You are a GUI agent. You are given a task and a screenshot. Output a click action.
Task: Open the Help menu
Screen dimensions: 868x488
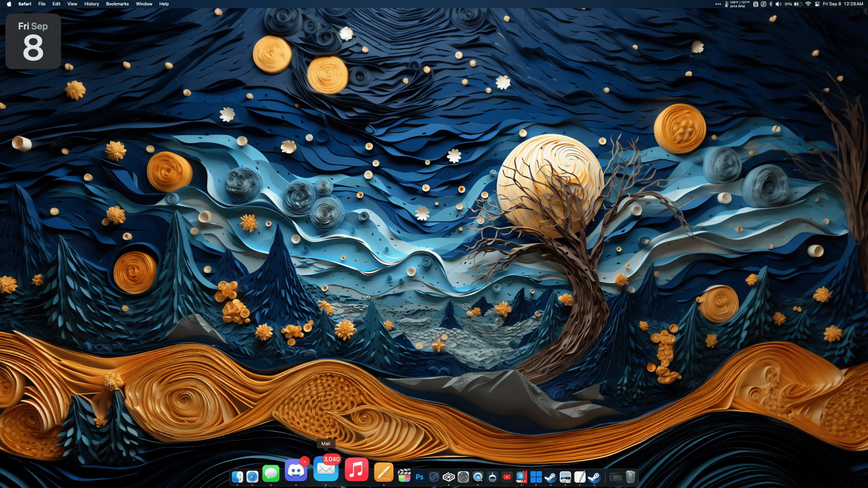click(x=164, y=4)
